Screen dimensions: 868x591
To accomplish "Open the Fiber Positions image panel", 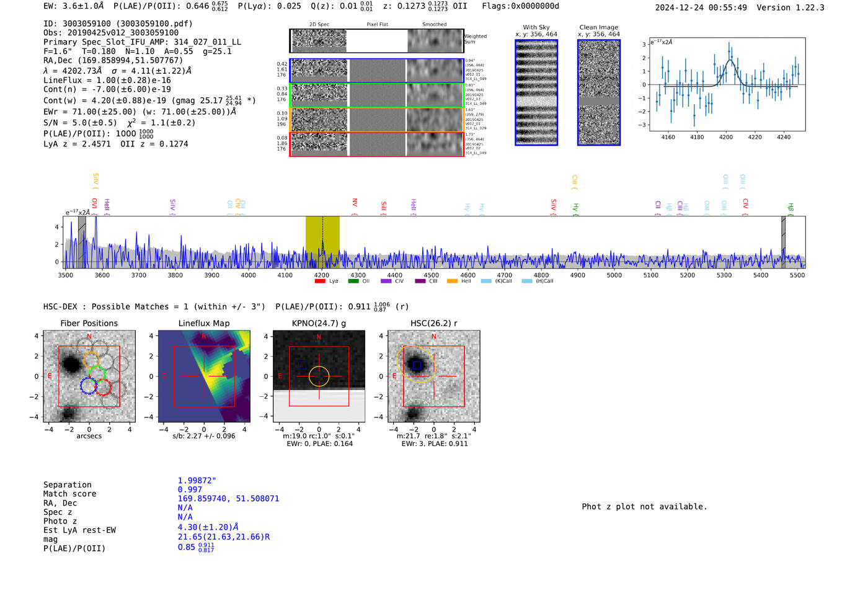I will pyautogui.click(x=89, y=376).
